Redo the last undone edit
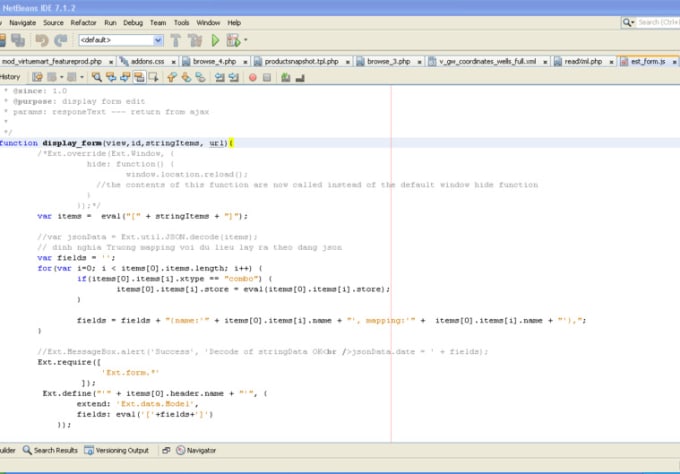The width and height of the screenshot is (680, 474). (x=61, y=40)
